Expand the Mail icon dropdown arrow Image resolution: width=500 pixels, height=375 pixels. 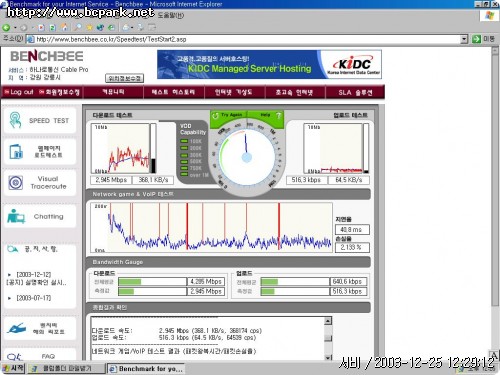pyautogui.click(x=132, y=28)
